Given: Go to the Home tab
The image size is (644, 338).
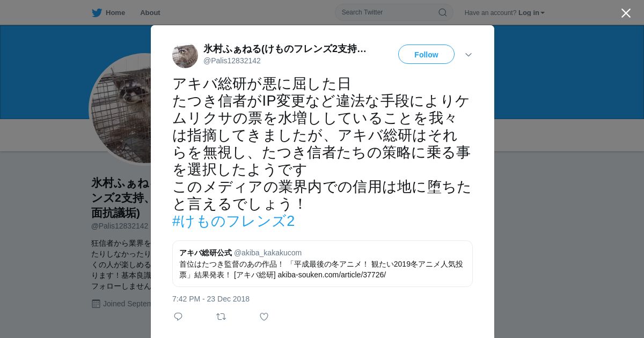Looking at the screenshot, I should pyautogui.click(x=108, y=12).
